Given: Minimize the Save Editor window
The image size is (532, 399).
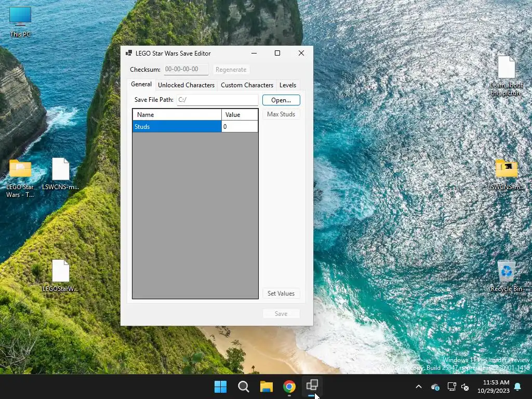Looking at the screenshot, I should (x=254, y=53).
